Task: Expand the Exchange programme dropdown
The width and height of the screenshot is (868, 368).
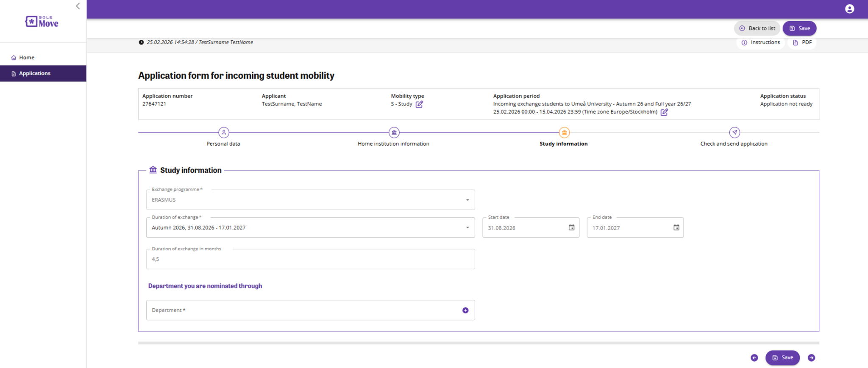Action: (x=467, y=200)
